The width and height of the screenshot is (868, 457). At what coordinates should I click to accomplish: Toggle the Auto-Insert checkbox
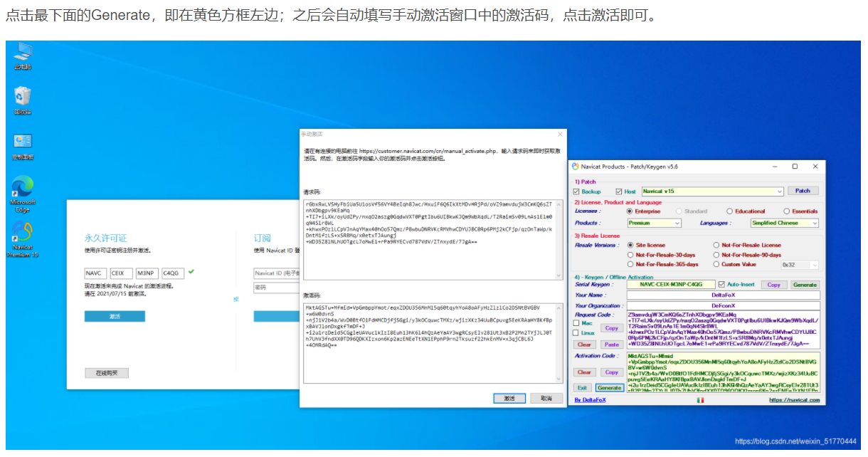coord(721,284)
